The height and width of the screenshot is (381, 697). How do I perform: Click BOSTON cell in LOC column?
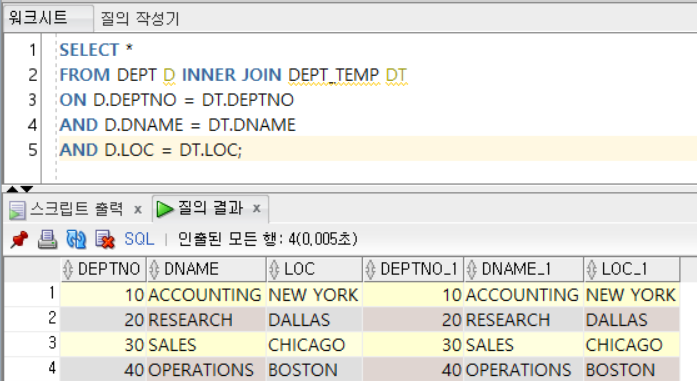pos(315,369)
